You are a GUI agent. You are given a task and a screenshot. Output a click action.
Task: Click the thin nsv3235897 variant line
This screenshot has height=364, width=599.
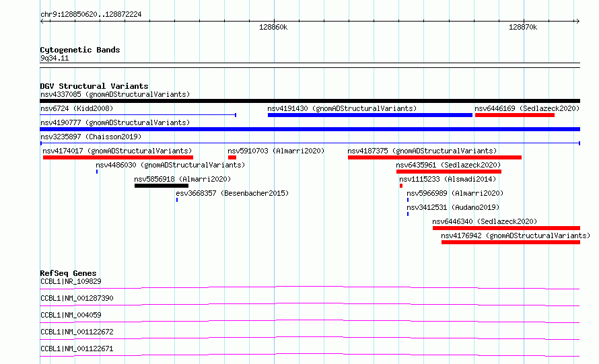pyautogui.click(x=310, y=143)
